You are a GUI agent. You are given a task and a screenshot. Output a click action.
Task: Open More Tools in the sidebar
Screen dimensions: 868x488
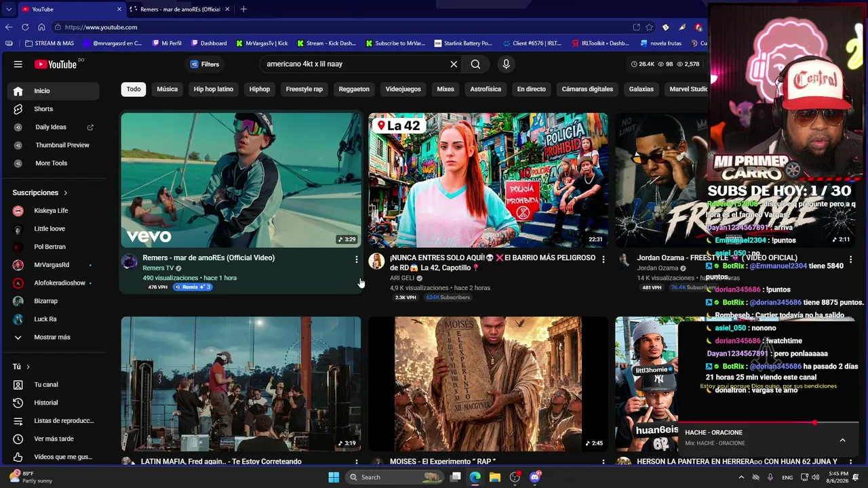click(53, 163)
